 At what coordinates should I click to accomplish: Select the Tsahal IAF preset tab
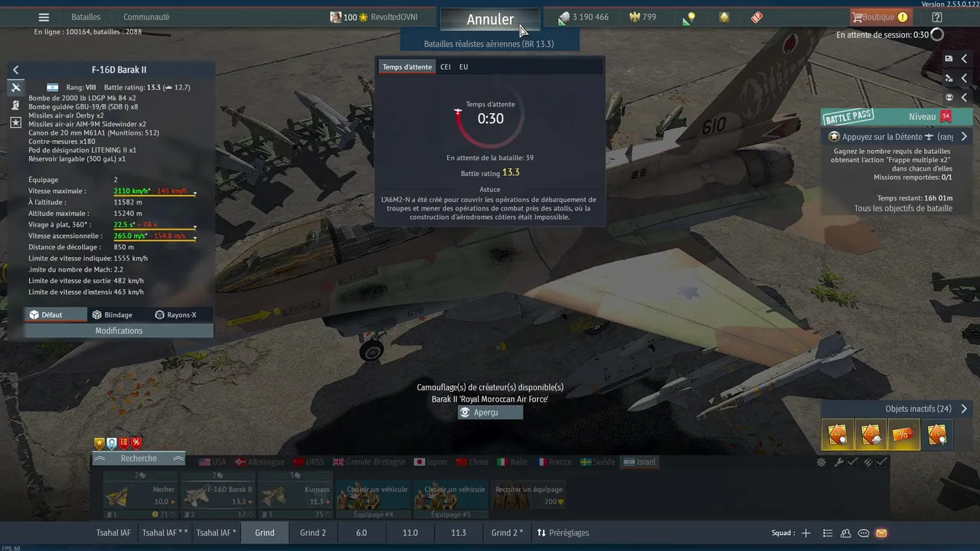[113, 533]
